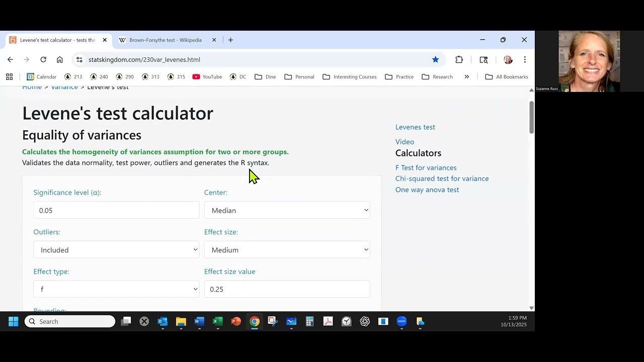644x362 pixels.
Task: Close the Brown–Forsythe test Wikipedia tab
Action: click(214, 40)
